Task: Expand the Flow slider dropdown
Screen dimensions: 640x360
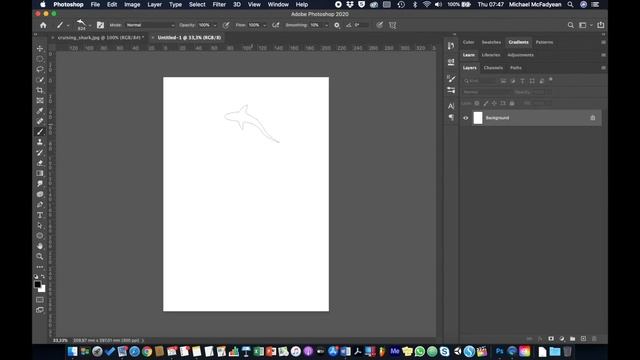Action: coord(264,25)
